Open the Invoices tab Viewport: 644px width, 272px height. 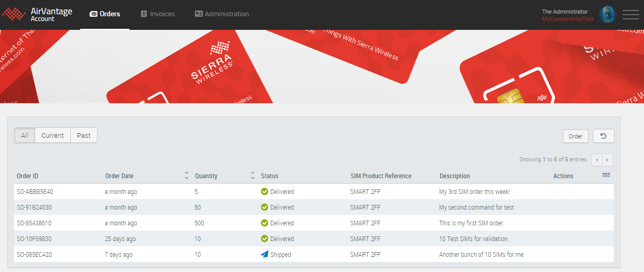point(157,14)
